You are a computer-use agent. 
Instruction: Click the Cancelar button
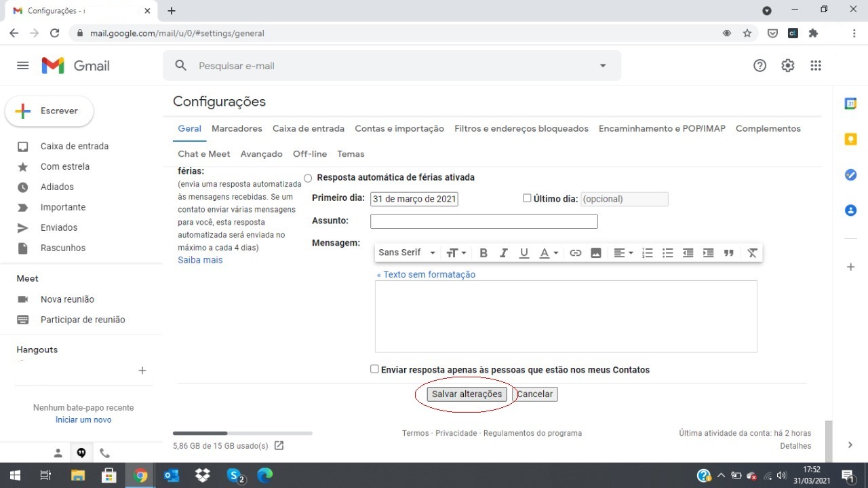[536, 394]
